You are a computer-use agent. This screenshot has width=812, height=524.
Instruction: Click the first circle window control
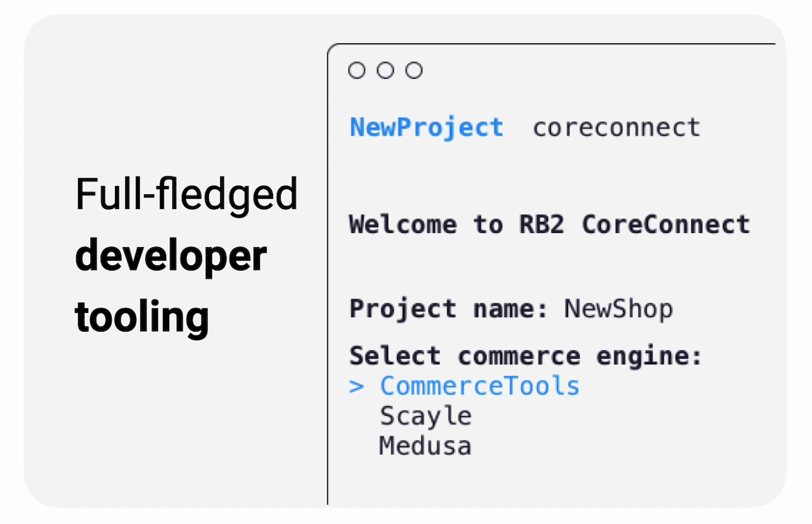[x=356, y=70]
